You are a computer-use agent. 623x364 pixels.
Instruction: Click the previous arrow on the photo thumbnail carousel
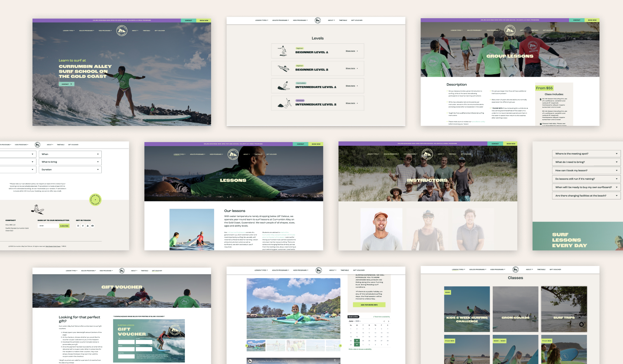(247, 346)
